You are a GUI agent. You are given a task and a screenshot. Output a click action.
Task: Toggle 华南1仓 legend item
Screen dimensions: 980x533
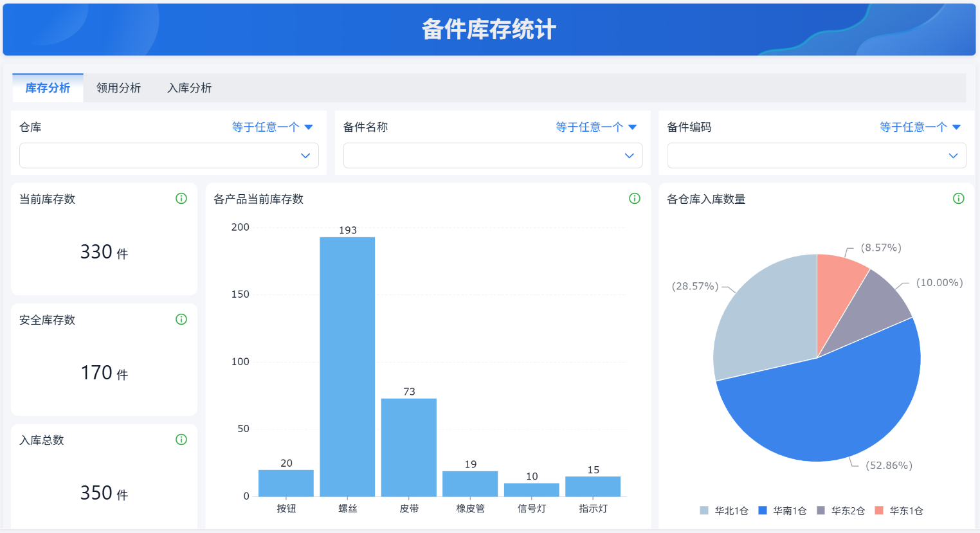pos(783,510)
